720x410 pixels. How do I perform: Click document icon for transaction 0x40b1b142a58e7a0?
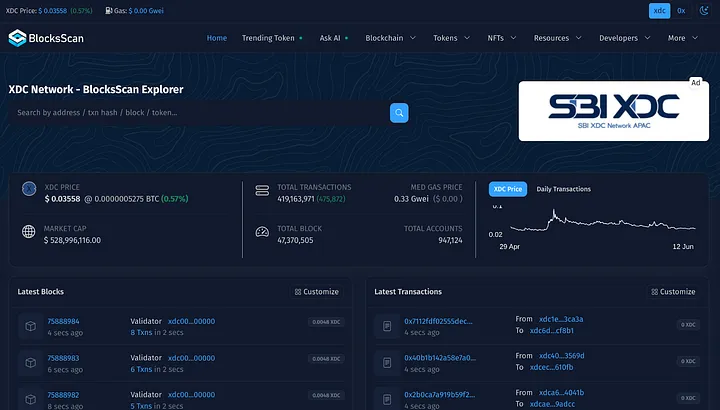pos(387,363)
